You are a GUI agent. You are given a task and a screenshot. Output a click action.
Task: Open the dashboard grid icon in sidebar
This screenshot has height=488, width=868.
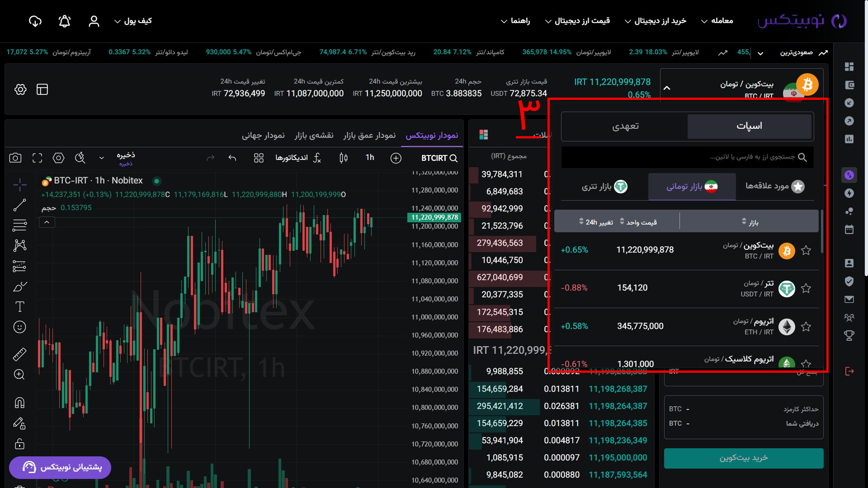849,67
